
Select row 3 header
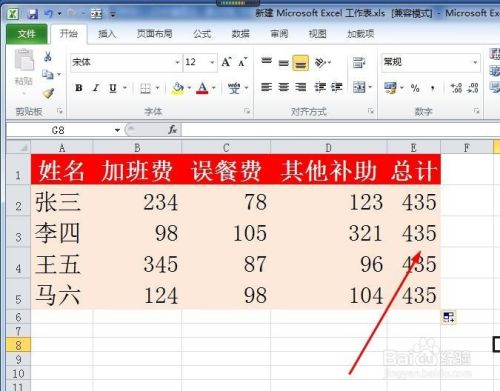[19, 233]
